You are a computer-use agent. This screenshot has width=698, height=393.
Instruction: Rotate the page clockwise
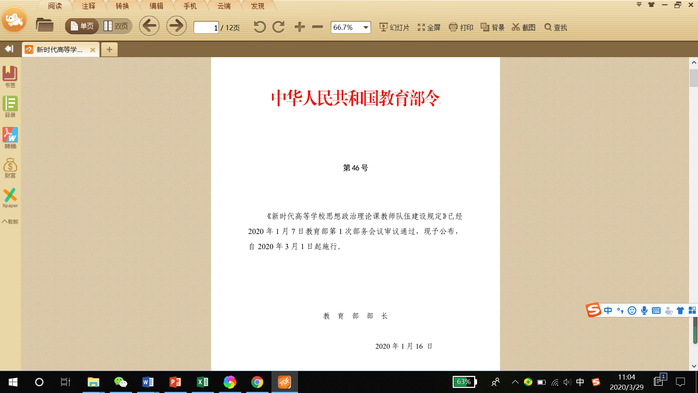point(279,27)
